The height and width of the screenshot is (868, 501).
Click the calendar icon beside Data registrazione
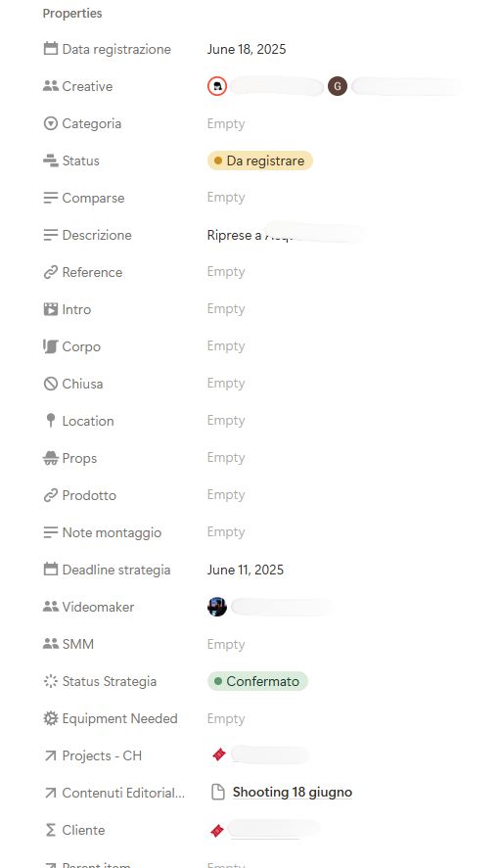(50, 49)
